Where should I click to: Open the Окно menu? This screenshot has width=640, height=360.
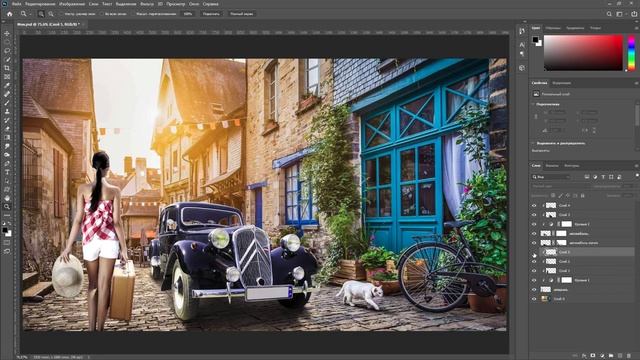(194, 4)
